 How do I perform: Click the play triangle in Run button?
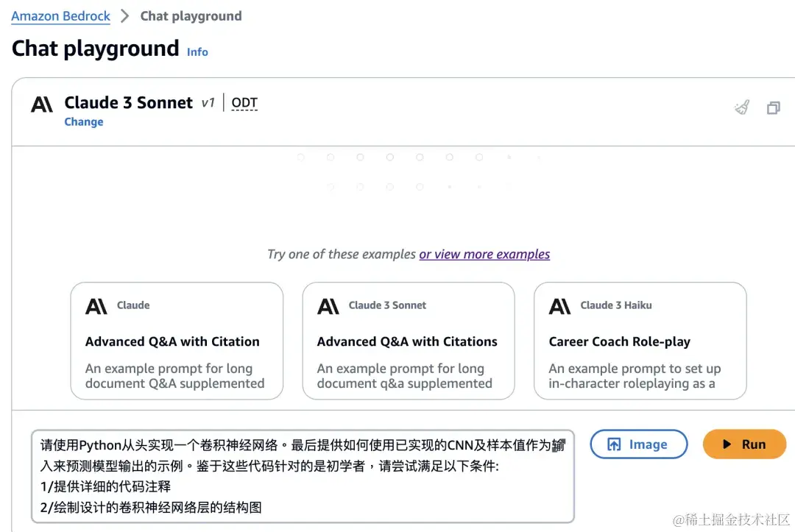point(727,444)
